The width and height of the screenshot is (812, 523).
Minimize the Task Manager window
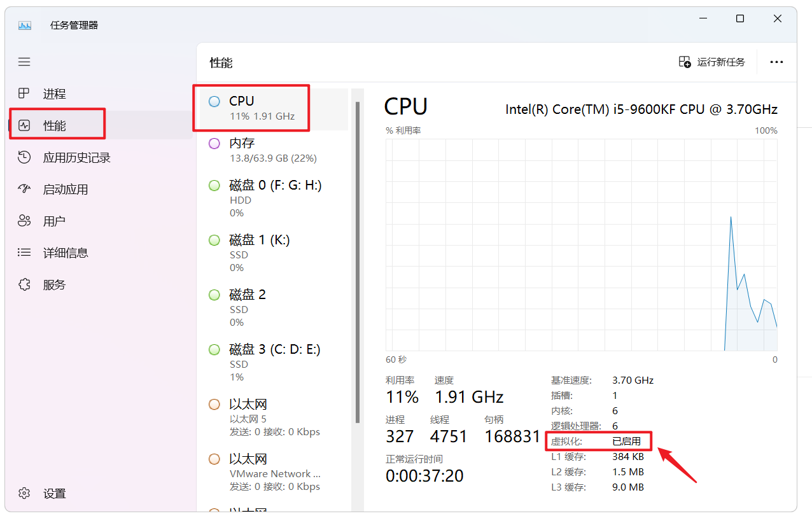tap(703, 19)
